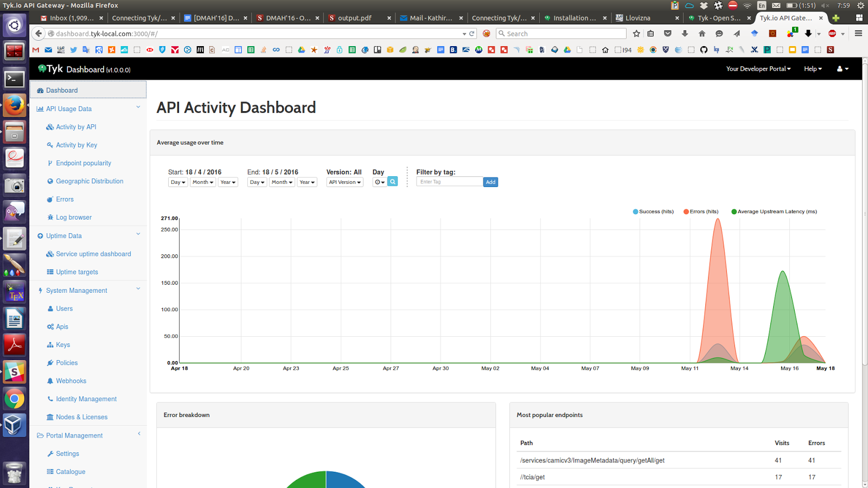Click the Nodes & Licenses building icon
Viewport: 868px width, 488px height.
coord(50,417)
